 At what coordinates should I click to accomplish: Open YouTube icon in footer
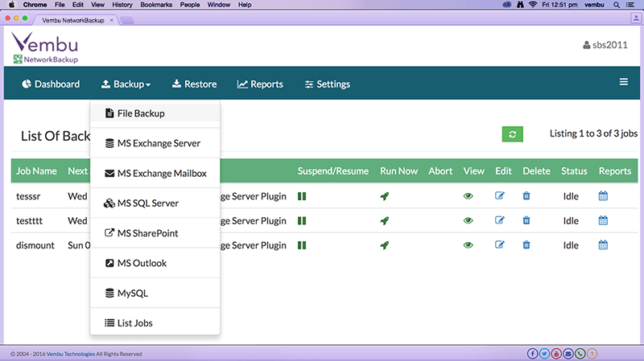pos(556,353)
